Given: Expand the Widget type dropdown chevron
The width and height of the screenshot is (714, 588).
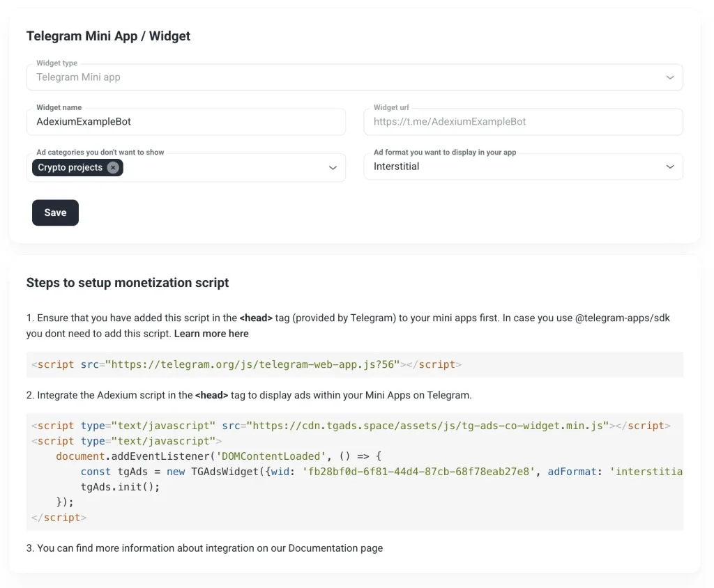Looking at the screenshot, I should (x=669, y=77).
